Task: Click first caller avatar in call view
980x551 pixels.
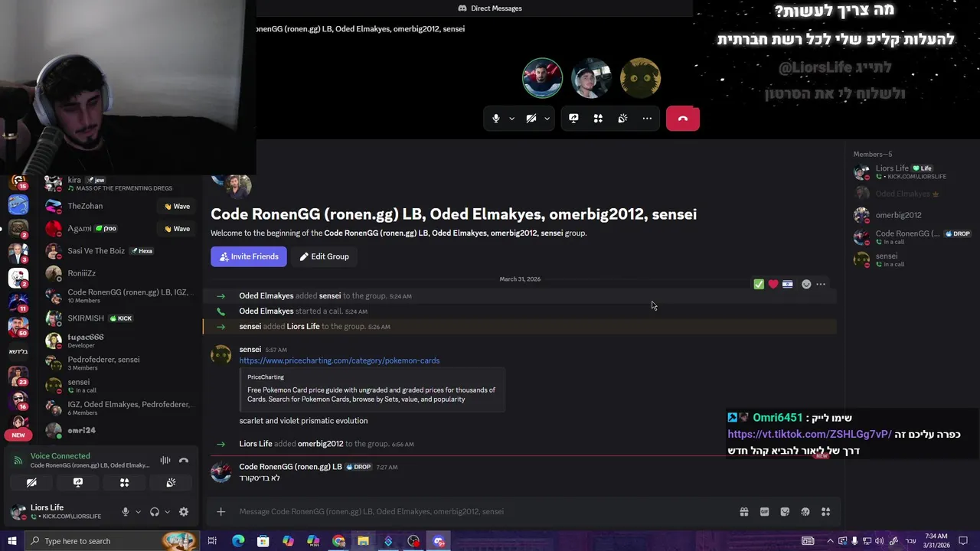Action: coord(542,77)
